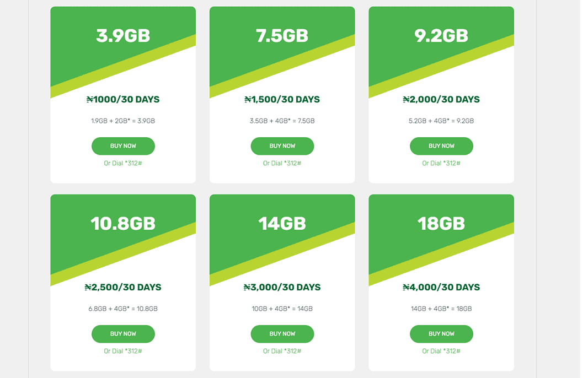Click BUY NOW on the 18GB plan
Image resolution: width=588 pixels, height=378 pixels.
click(441, 334)
